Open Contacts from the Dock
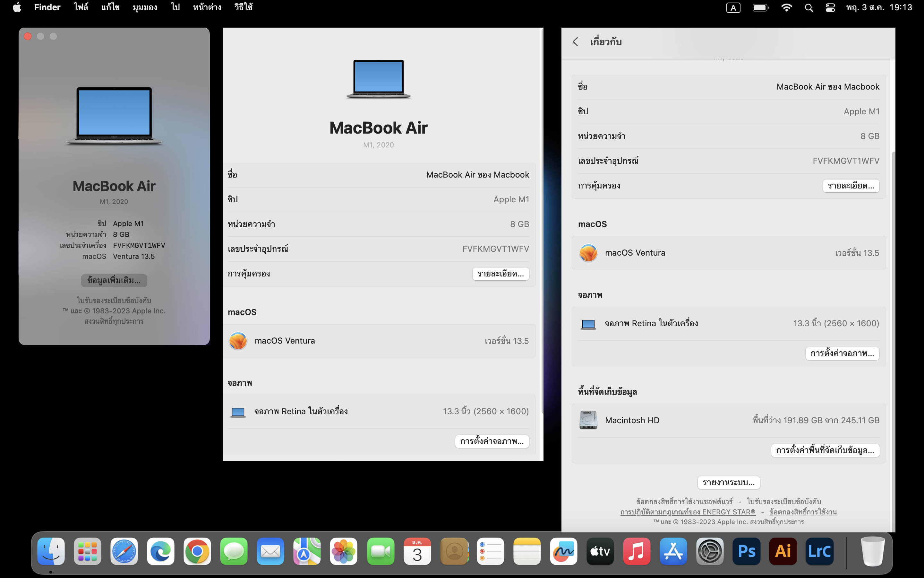Screen dimensions: 924x578 point(454,551)
